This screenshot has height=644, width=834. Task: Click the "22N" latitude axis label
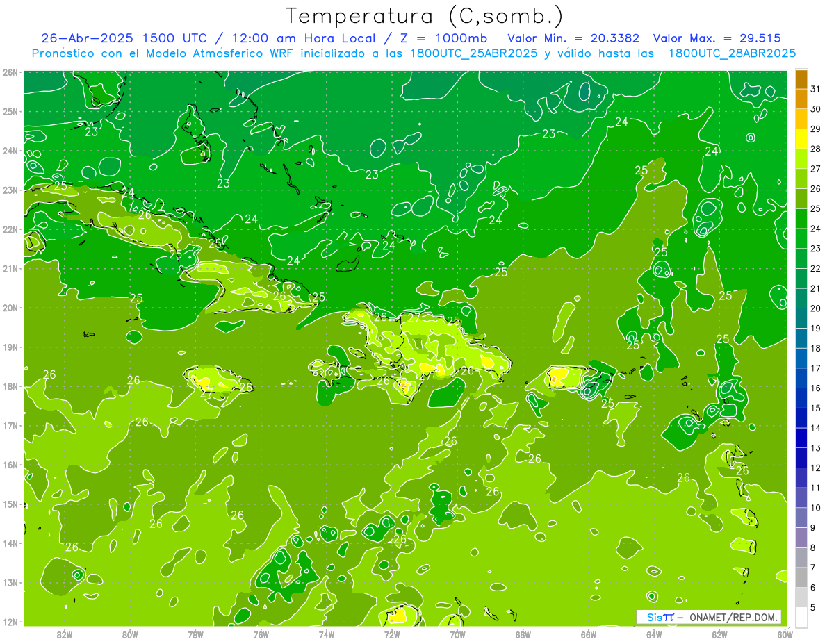pyautogui.click(x=10, y=229)
